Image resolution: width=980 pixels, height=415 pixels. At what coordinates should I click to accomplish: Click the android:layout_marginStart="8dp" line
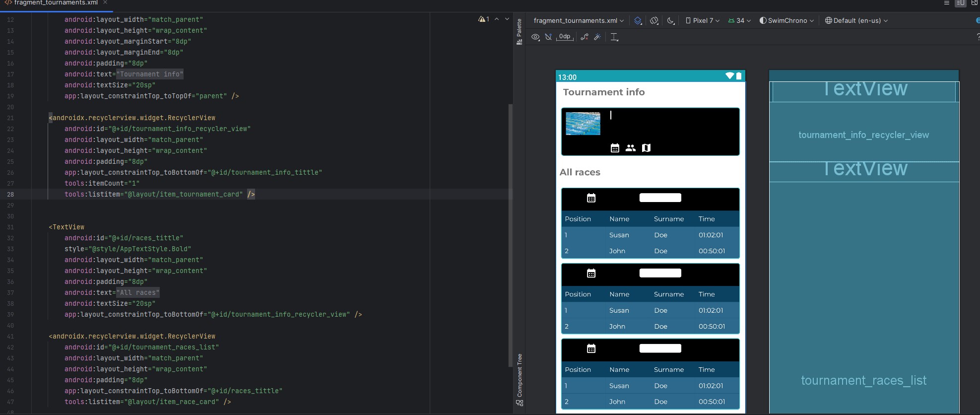(128, 41)
